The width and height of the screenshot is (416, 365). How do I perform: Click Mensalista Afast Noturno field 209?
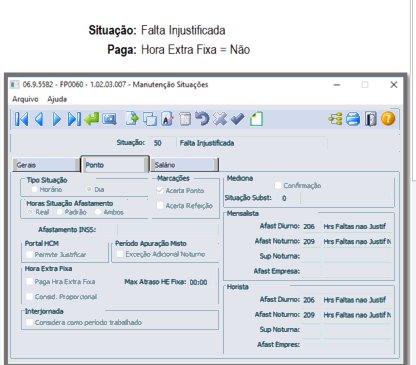pos(311,241)
